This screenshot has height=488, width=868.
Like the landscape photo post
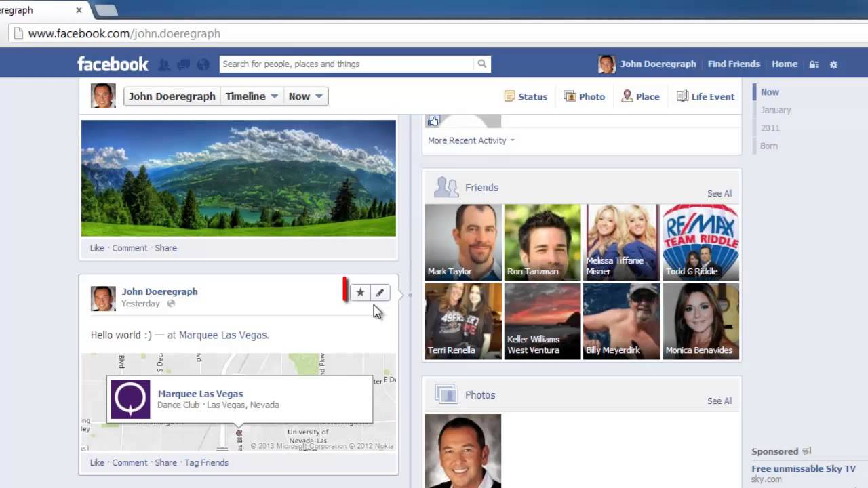click(97, 248)
